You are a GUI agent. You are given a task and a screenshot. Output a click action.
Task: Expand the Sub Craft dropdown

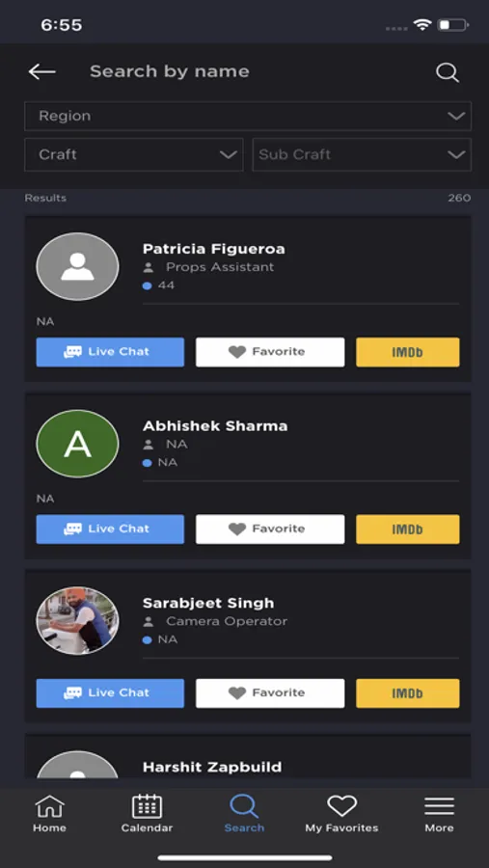click(363, 154)
